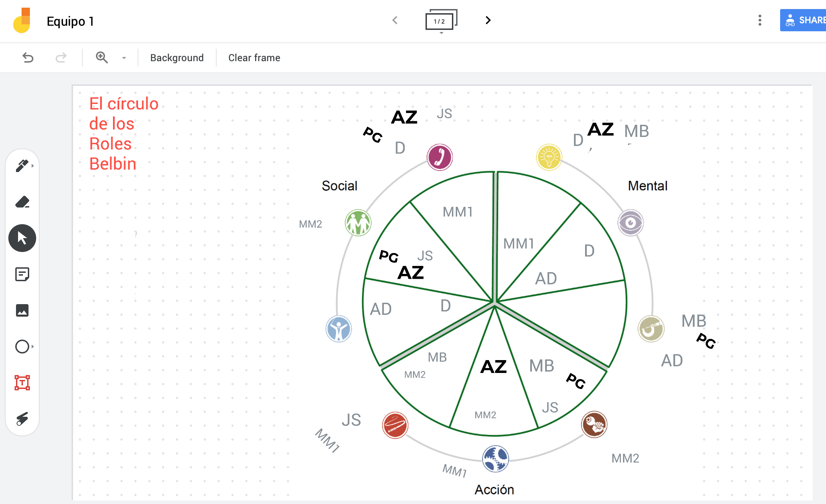826x504 pixels.
Task: Go to the previous frame
Action: 395,21
